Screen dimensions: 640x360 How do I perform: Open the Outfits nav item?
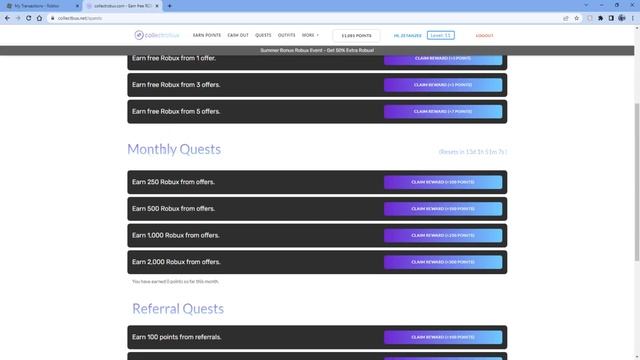(287, 36)
